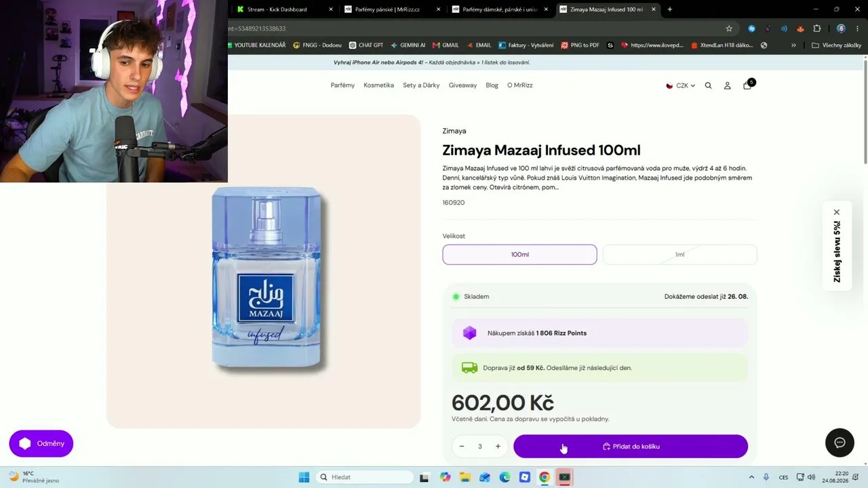Open the FNGG - Dodoeu bookmark
868x488 pixels.
(x=317, y=45)
